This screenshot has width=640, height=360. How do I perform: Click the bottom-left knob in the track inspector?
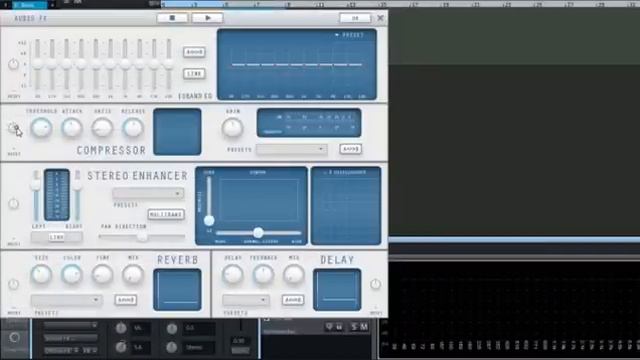click(121, 347)
